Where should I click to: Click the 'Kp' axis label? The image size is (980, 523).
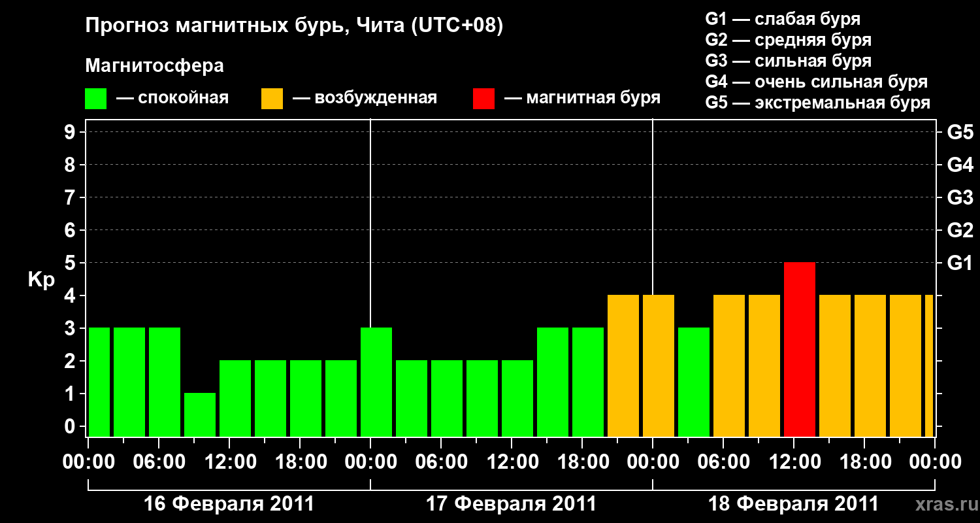pos(41,280)
